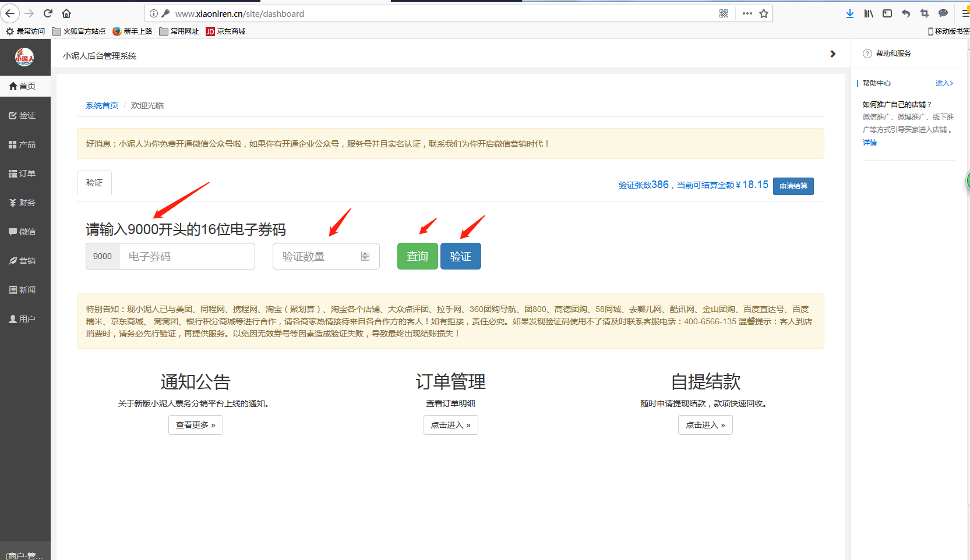The width and height of the screenshot is (970, 560).
Task: Open the 营销 section in sidebar
Action: point(25,260)
